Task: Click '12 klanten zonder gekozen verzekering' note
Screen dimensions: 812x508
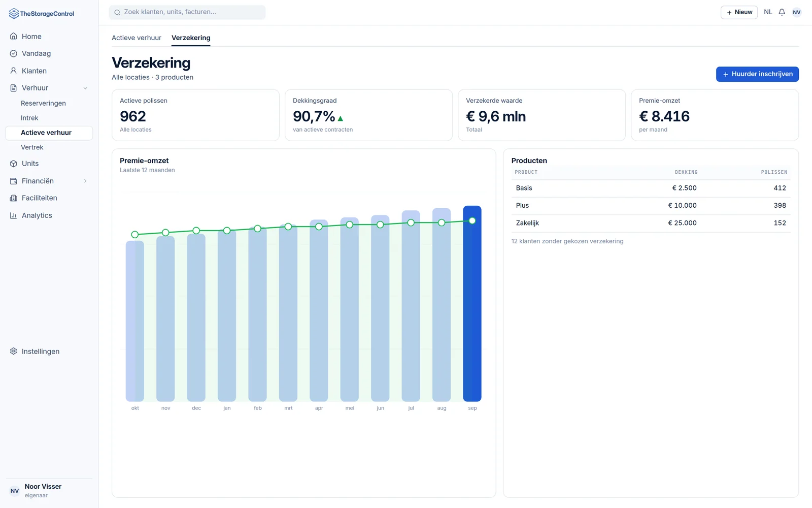Action: (x=567, y=241)
